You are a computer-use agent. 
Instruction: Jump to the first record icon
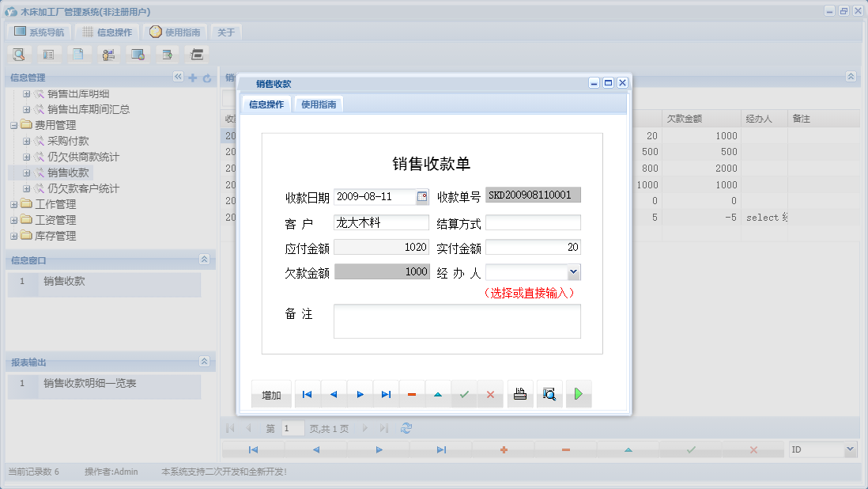307,393
